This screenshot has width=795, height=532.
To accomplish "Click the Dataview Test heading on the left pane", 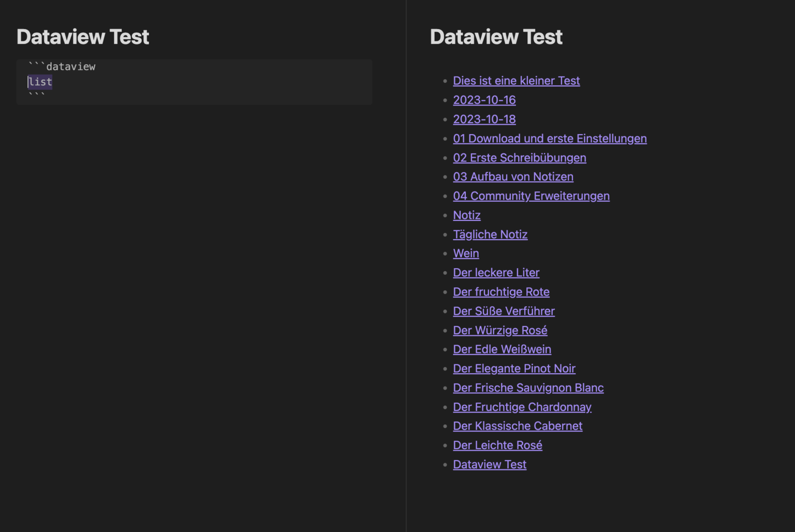I will tap(82, 36).
